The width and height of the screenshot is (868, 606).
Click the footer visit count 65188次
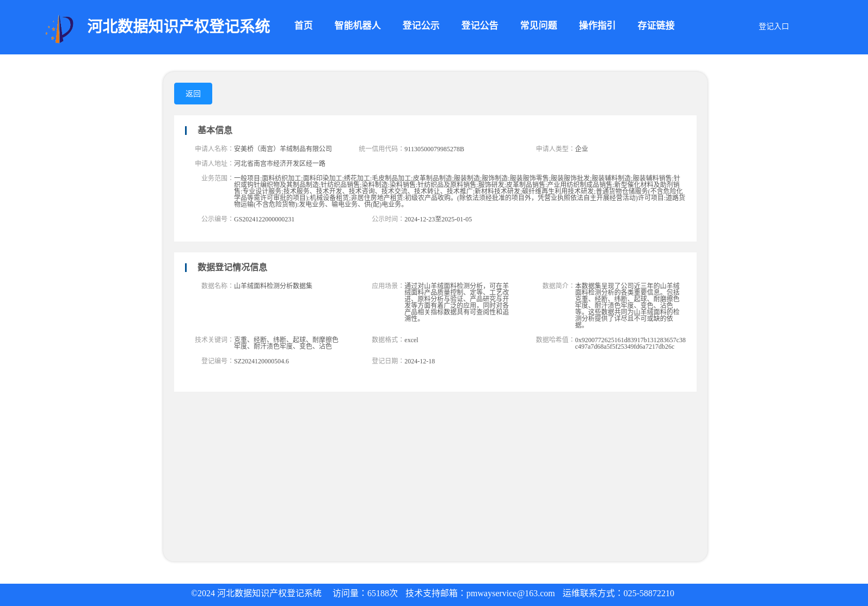click(x=383, y=593)
